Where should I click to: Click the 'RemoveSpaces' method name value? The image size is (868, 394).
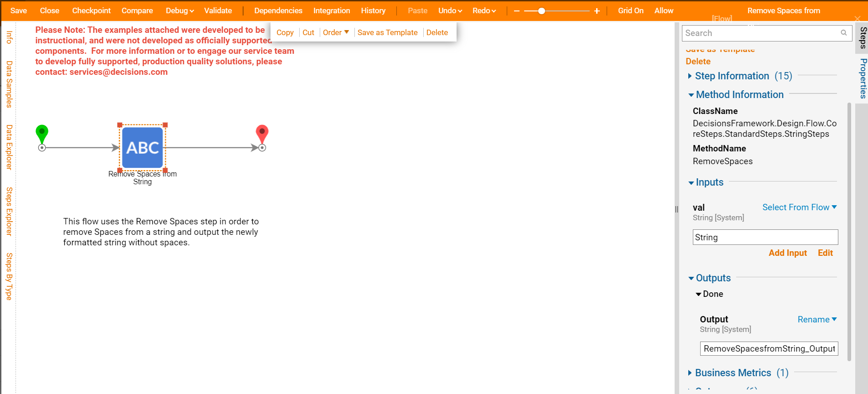coord(722,161)
